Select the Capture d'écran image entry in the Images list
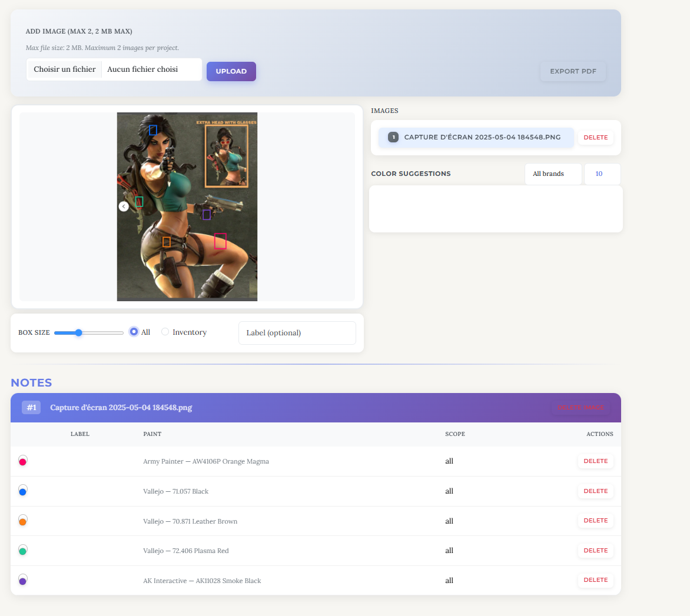This screenshot has height=616, width=690. 476,138
